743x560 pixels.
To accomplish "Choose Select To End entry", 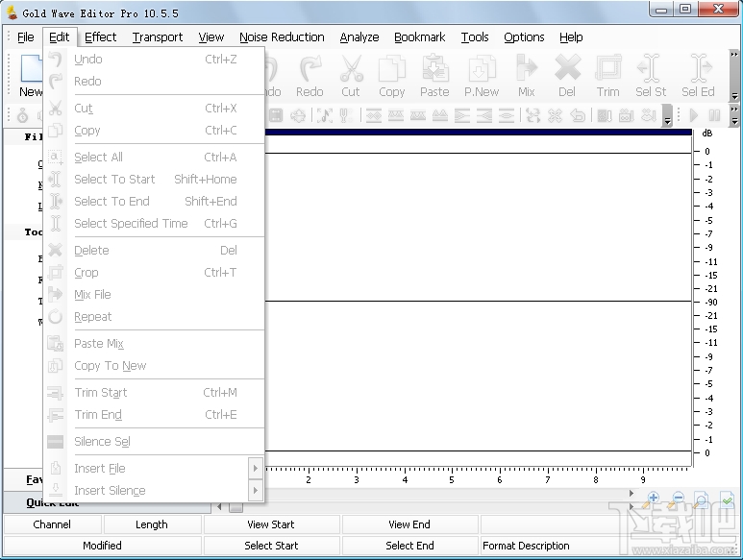I will click(x=154, y=202).
